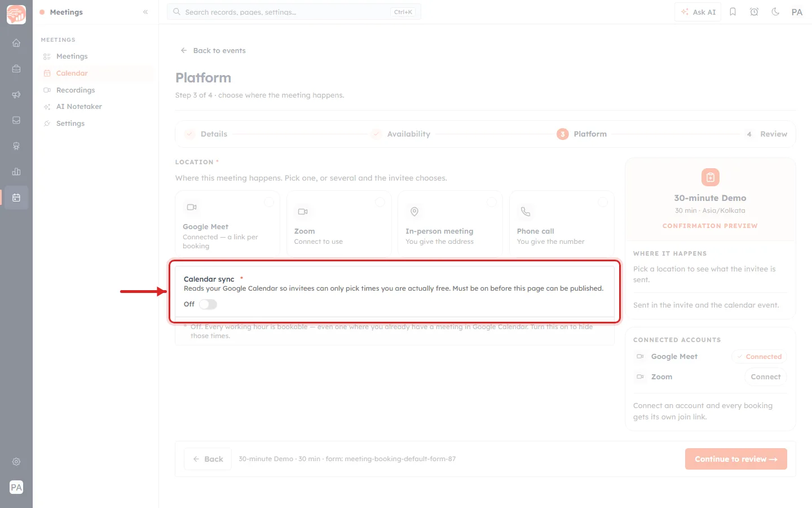Viewport: 812px width, 508px height.
Task: Click the bookmark icon in top bar
Action: tap(733, 12)
